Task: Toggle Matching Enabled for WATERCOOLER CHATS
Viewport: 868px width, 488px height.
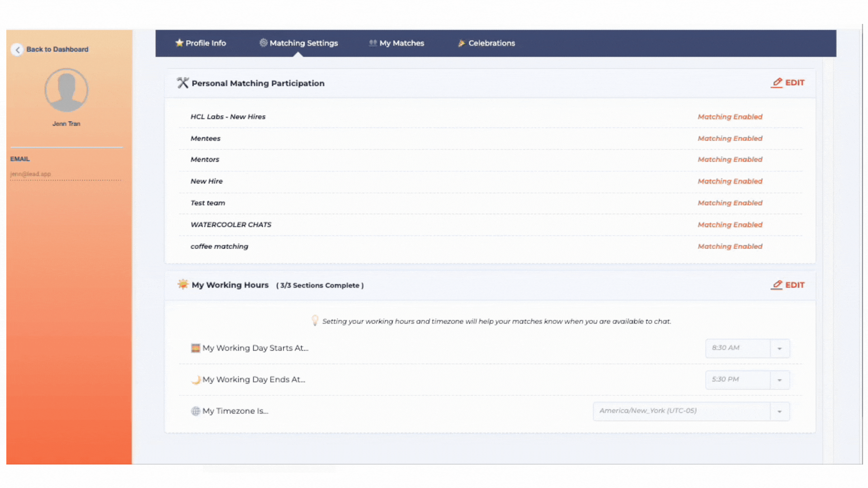Action: pyautogui.click(x=730, y=225)
